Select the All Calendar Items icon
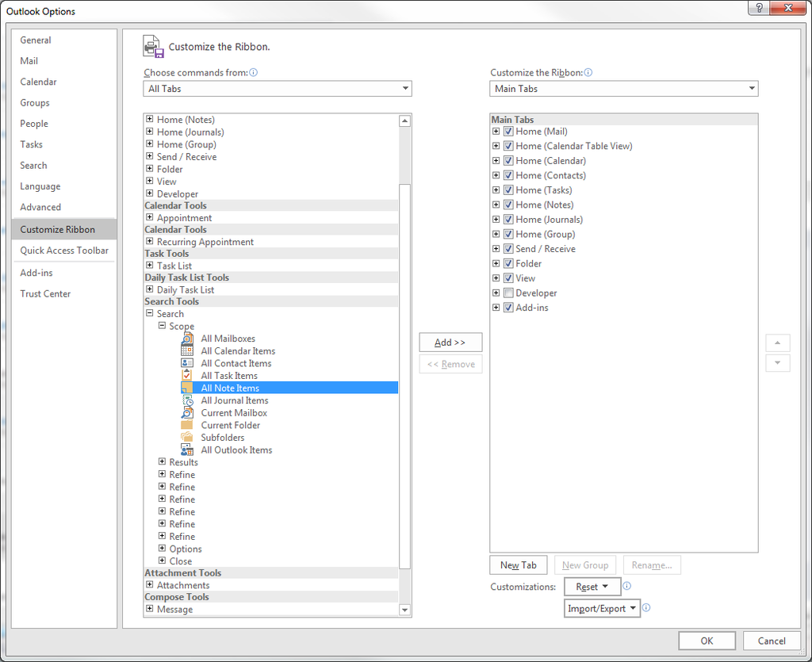 point(187,350)
